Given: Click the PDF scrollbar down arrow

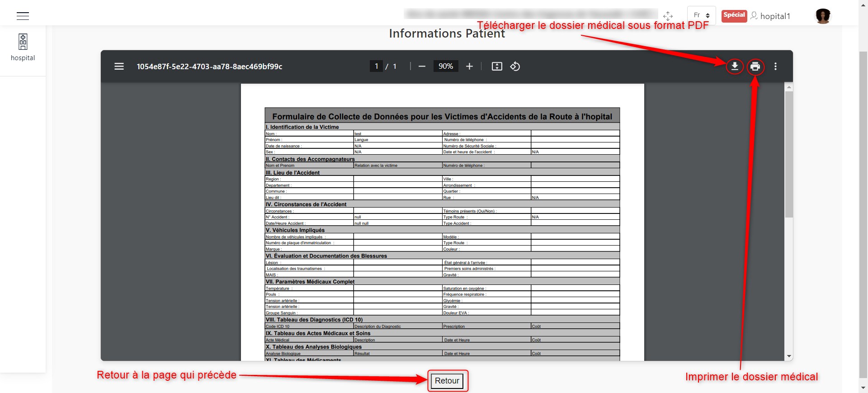Looking at the screenshot, I should [x=789, y=356].
